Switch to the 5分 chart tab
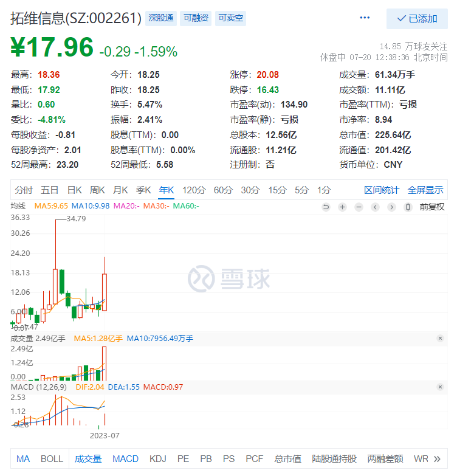Viewport: 457px width, 476px height. coord(301,190)
